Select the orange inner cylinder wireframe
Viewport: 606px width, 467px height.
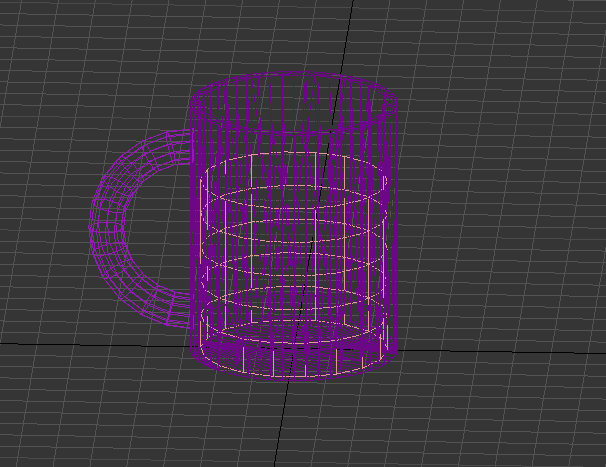click(x=294, y=263)
